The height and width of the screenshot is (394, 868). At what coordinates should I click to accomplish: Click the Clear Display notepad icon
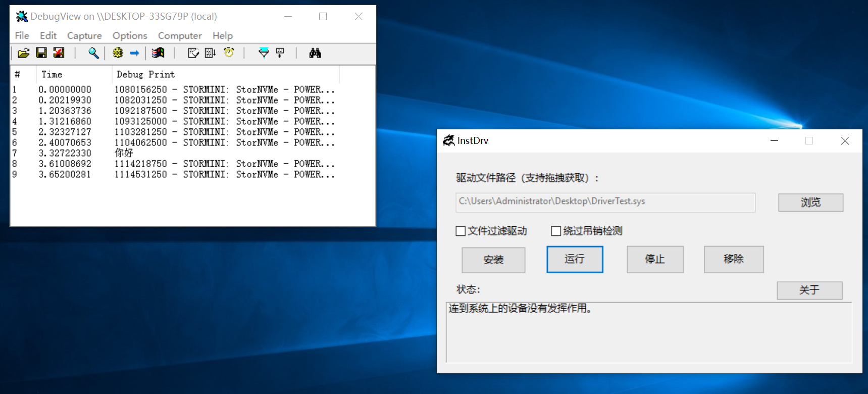tap(193, 53)
